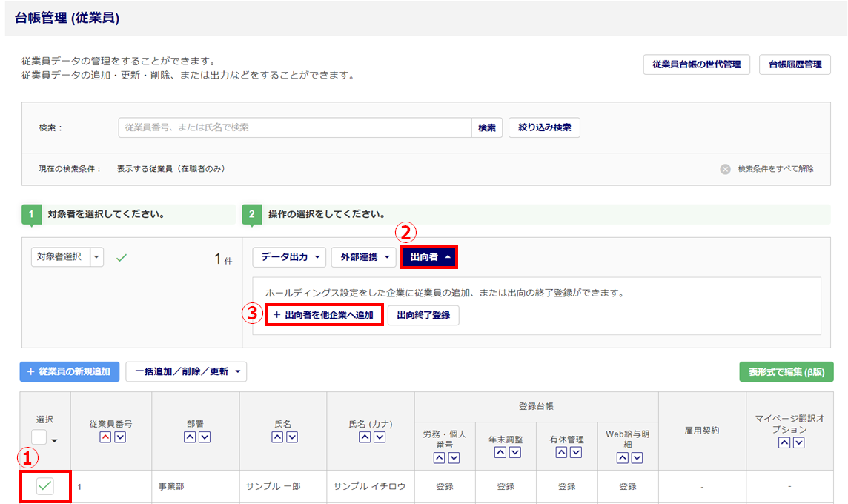Sort department column ascending

pos(189,437)
